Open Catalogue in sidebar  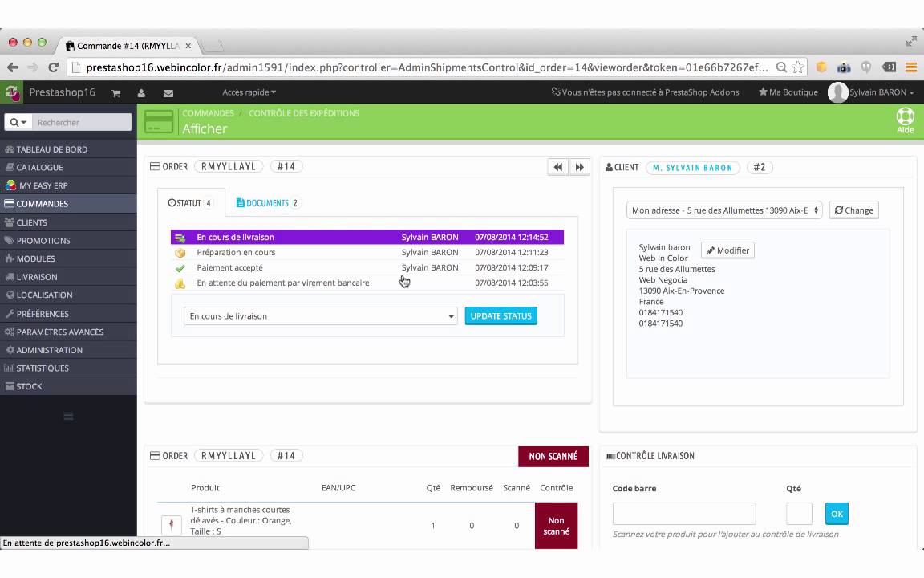click(x=68, y=168)
